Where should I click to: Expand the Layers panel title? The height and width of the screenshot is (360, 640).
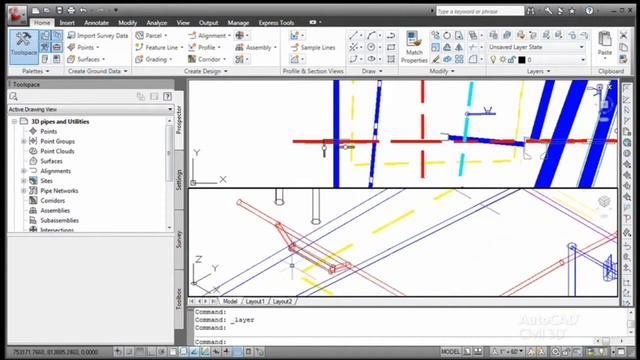point(538,71)
